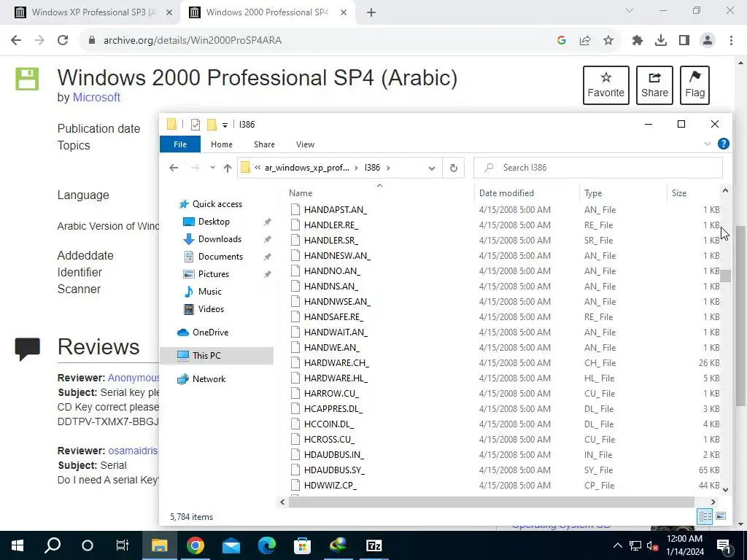Screen dimensions: 747x560
Task: Open Chrome extensions puzzle icon
Action: click(x=638, y=41)
